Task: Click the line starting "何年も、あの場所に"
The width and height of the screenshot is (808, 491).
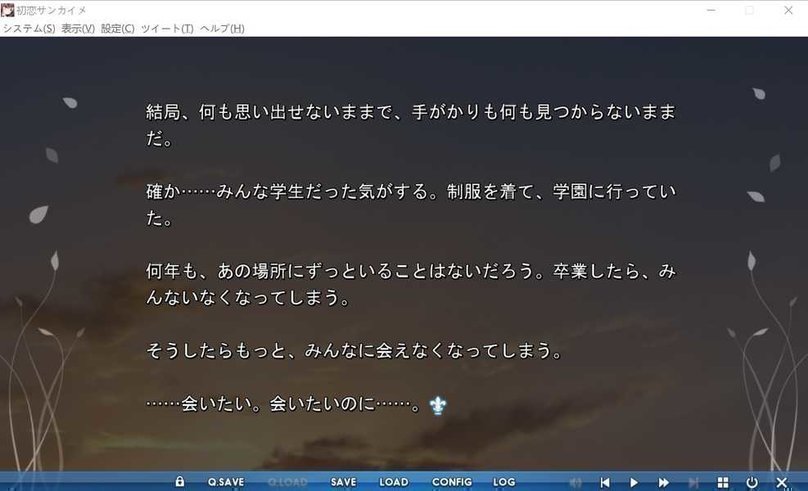Action: [411, 284]
